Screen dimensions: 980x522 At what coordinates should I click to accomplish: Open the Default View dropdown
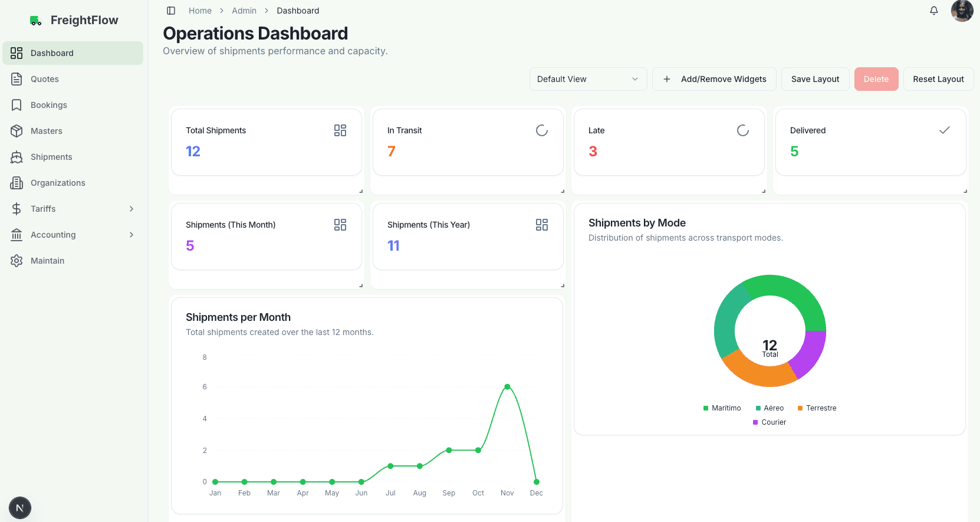[588, 79]
